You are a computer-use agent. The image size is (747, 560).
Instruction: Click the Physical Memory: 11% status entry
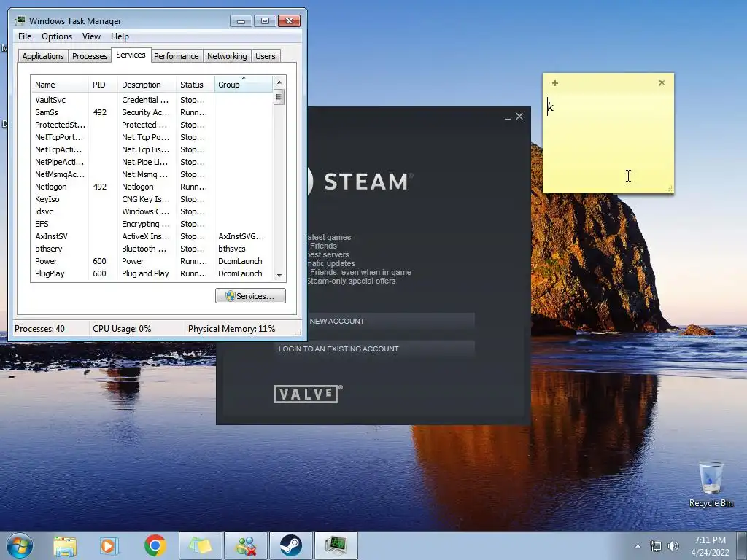click(231, 329)
